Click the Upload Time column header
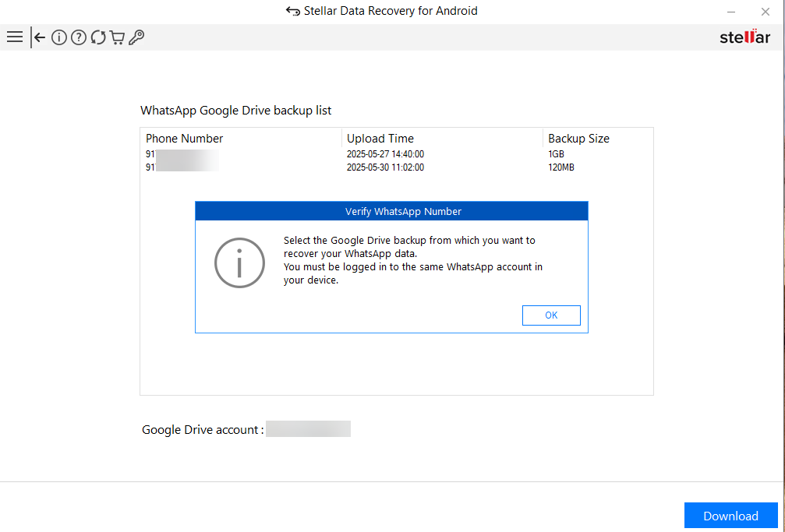785x532 pixels. click(380, 139)
